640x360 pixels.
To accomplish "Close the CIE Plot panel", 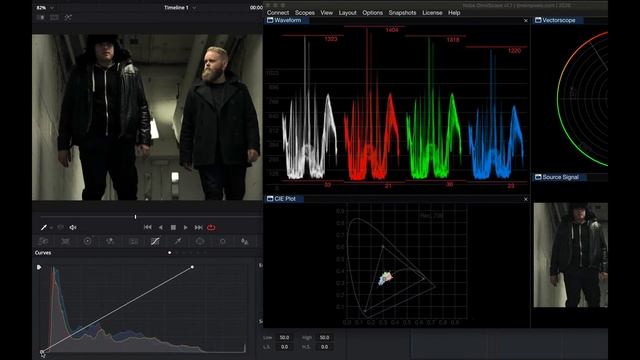I will (x=526, y=199).
